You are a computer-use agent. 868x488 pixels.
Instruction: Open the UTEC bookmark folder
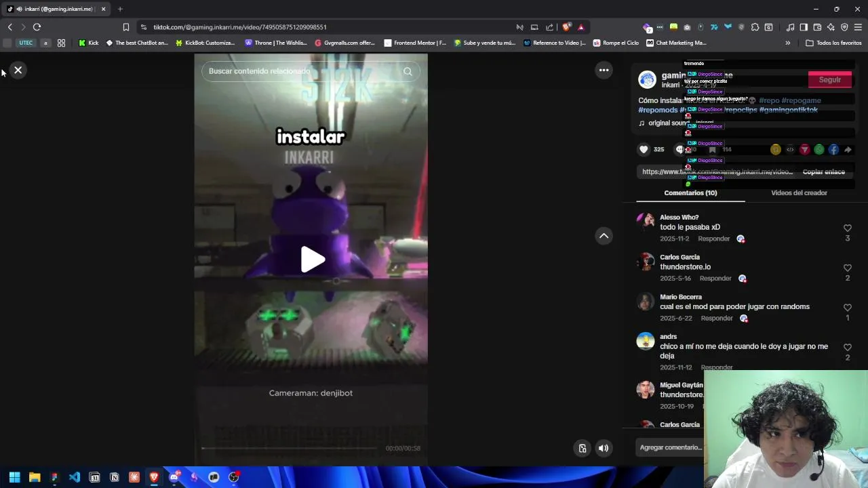tap(26, 43)
